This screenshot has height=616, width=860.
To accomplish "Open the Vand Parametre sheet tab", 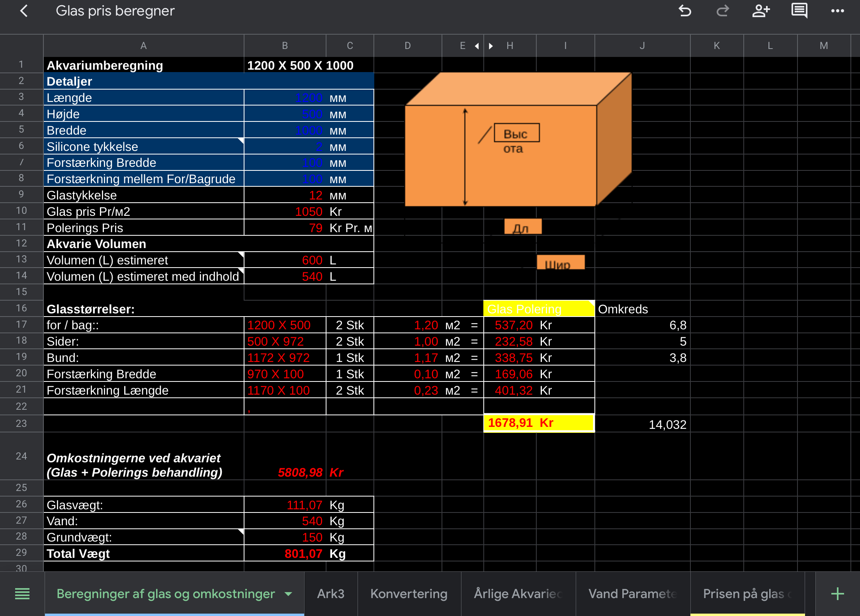I will (633, 594).
